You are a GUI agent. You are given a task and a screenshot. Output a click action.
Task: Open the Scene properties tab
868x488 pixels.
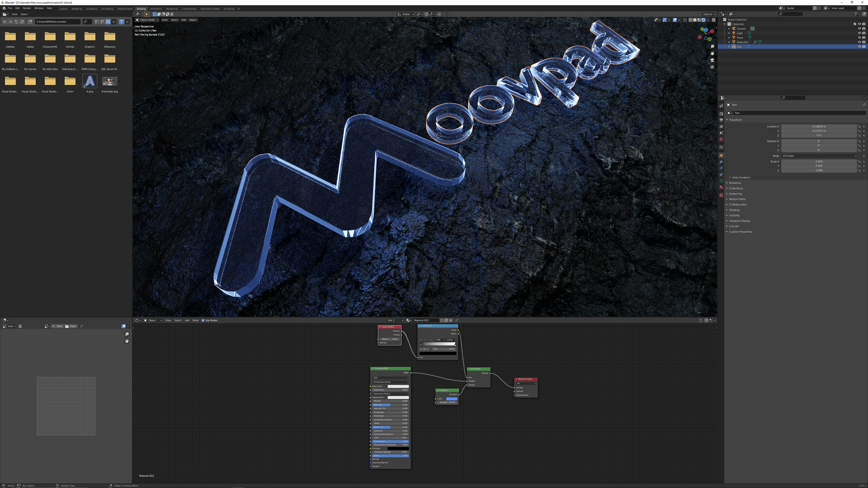coord(721,133)
